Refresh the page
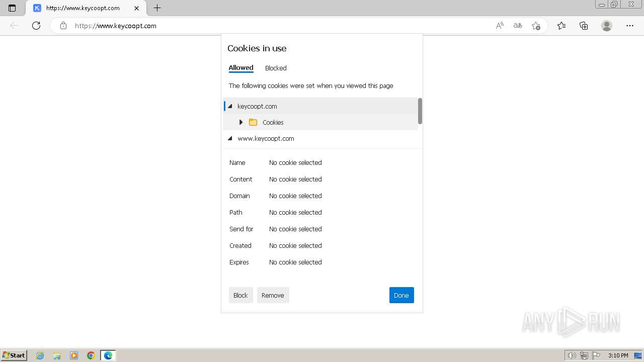 click(36, 26)
